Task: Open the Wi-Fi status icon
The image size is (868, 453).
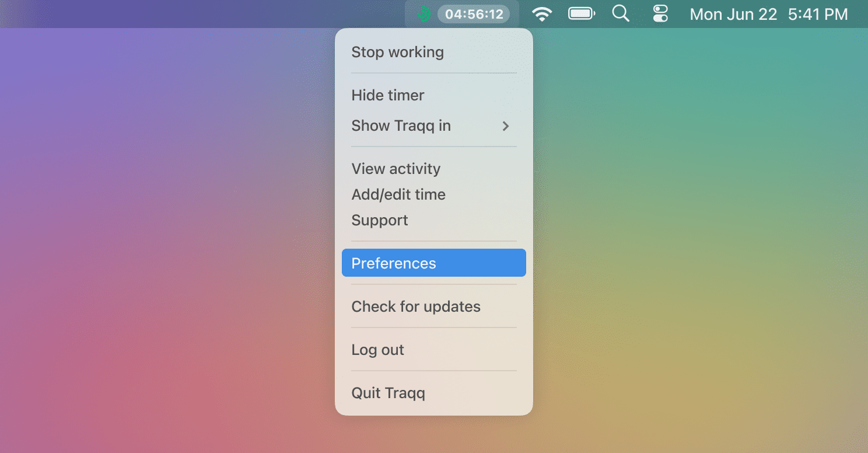Action: 542,14
